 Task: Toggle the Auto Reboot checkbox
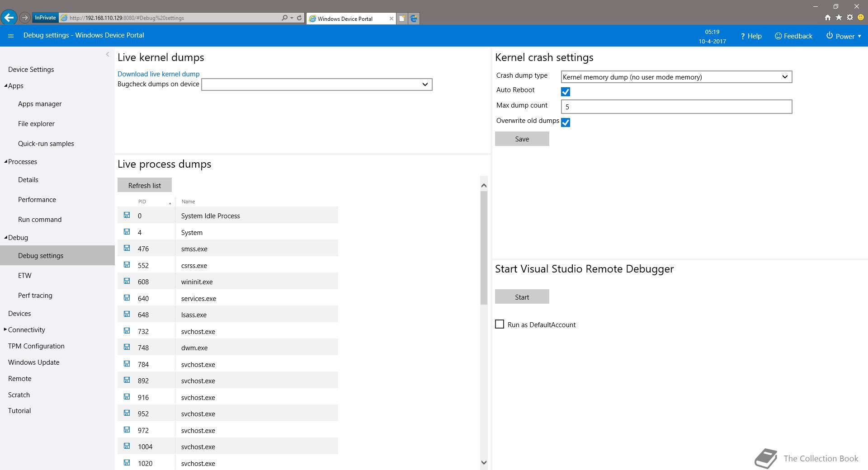click(x=566, y=92)
